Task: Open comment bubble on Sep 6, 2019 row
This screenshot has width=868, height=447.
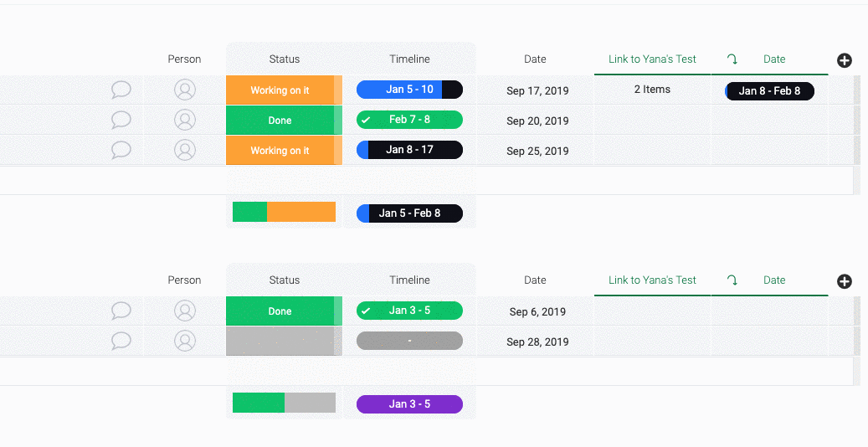Action: pyautogui.click(x=121, y=311)
